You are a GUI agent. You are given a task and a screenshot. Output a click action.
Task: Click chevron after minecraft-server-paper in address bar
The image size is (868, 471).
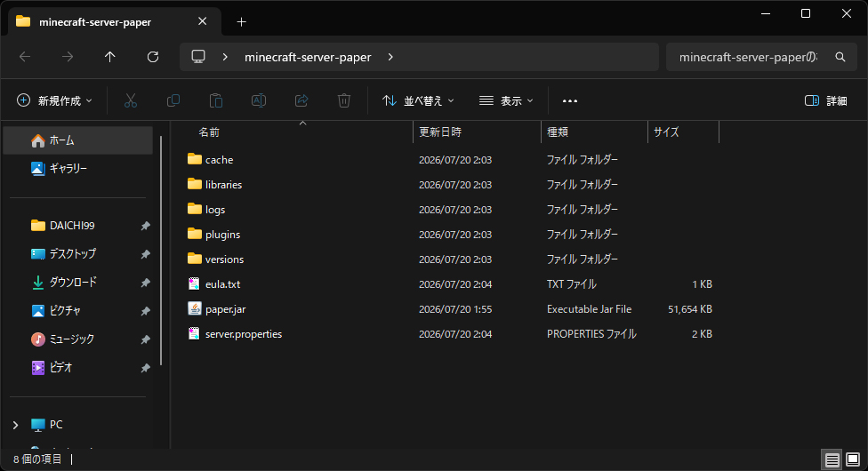click(x=390, y=57)
